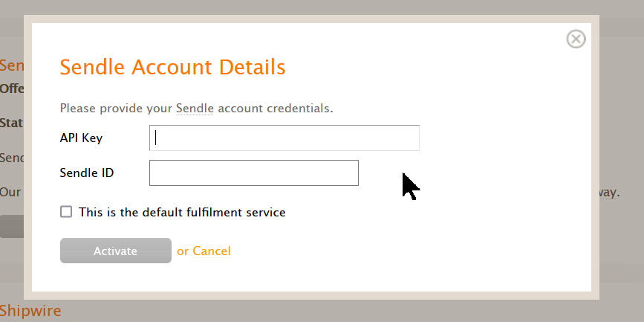This screenshot has width=644, height=322.
Task: Click the 'This is the default fulfilment service' label
Action: pos(182,212)
